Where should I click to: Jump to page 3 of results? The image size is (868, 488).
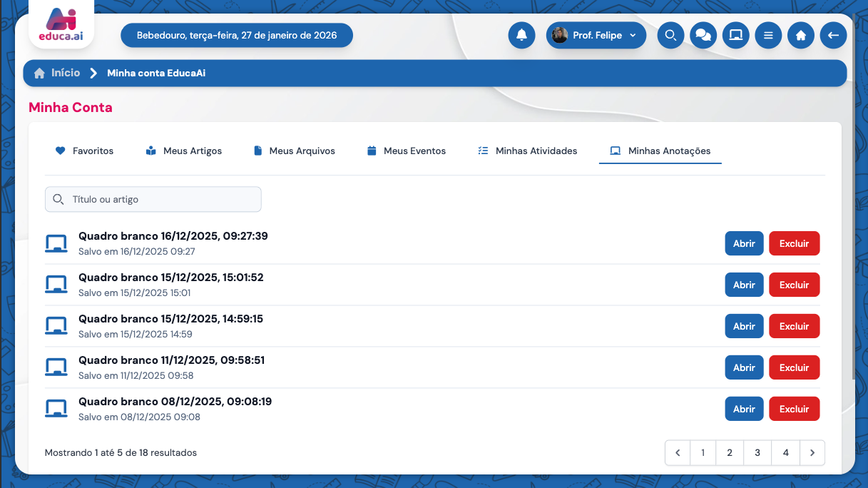click(x=757, y=452)
